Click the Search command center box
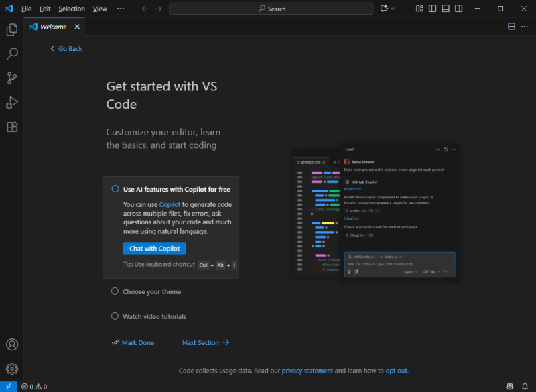The image size is (536, 392). (x=271, y=9)
